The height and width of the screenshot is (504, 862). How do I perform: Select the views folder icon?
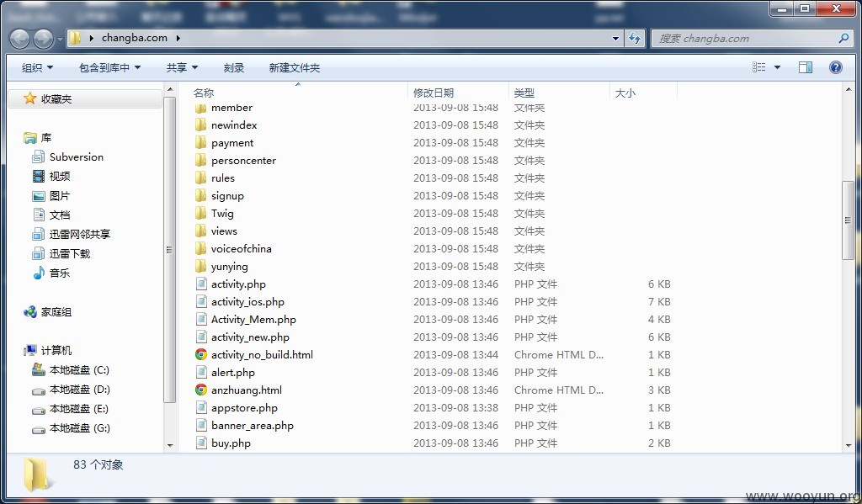tap(200, 231)
